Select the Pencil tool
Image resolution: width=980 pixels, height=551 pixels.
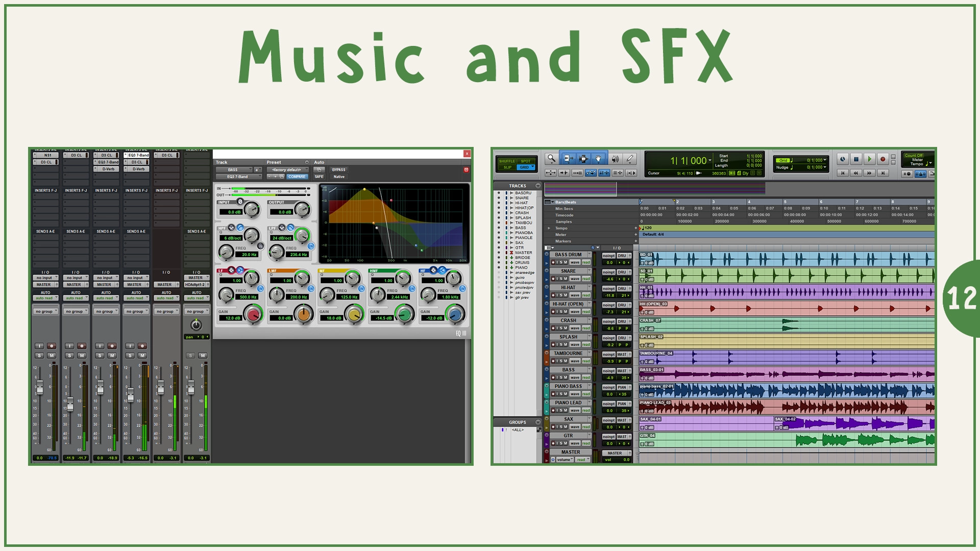tap(630, 159)
